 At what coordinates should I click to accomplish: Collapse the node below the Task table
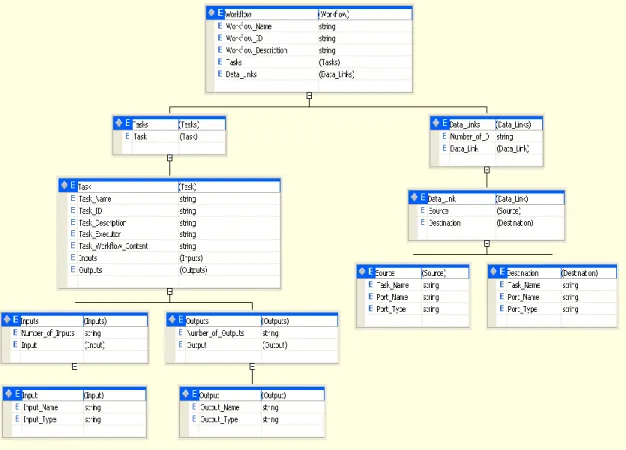pyautogui.click(x=170, y=292)
